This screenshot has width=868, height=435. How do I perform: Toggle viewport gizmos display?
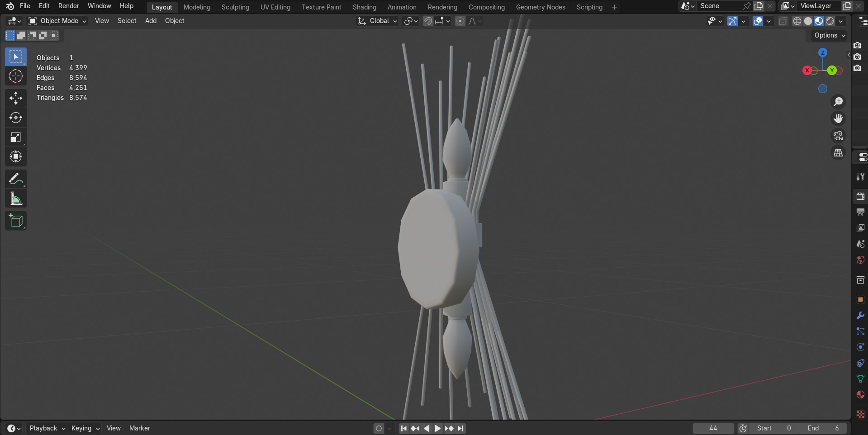pos(732,21)
